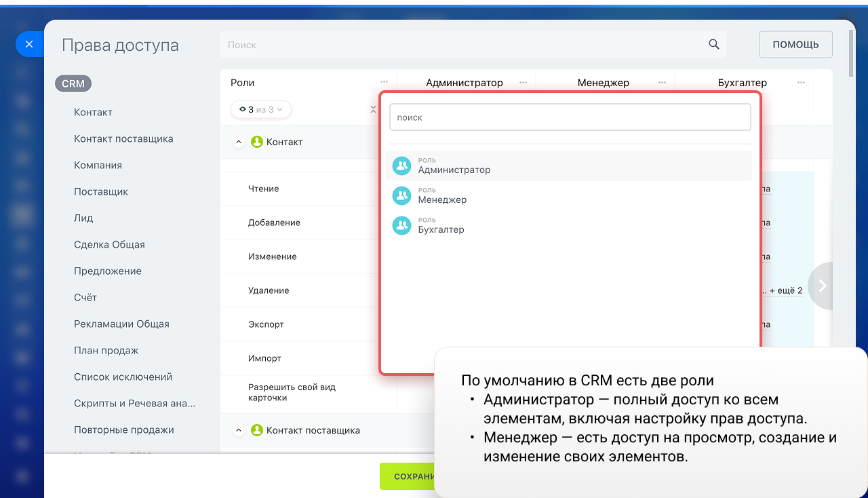
Task: Click the 'поиск' field inside the roles popup
Action: (570, 117)
